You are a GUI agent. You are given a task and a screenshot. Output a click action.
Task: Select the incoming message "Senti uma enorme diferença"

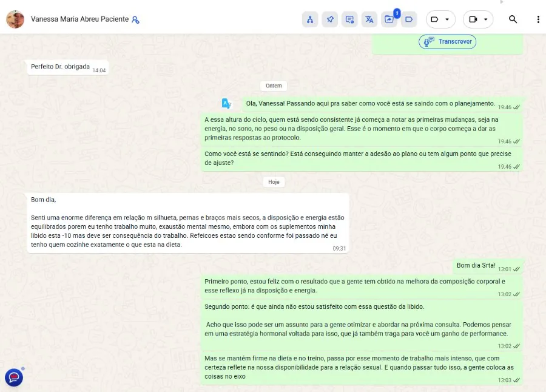point(188,223)
